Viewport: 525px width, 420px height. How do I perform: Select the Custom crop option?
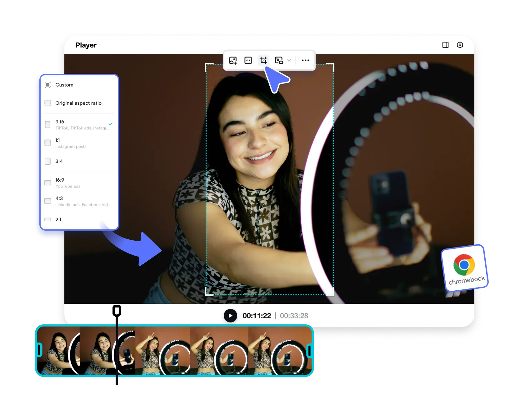tap(64, 85)
